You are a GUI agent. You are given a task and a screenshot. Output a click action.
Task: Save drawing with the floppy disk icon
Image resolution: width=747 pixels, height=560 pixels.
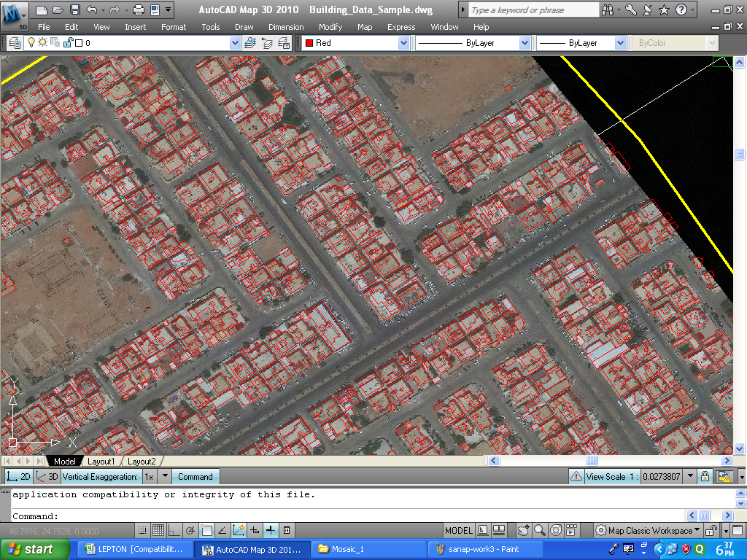point(75,9)
